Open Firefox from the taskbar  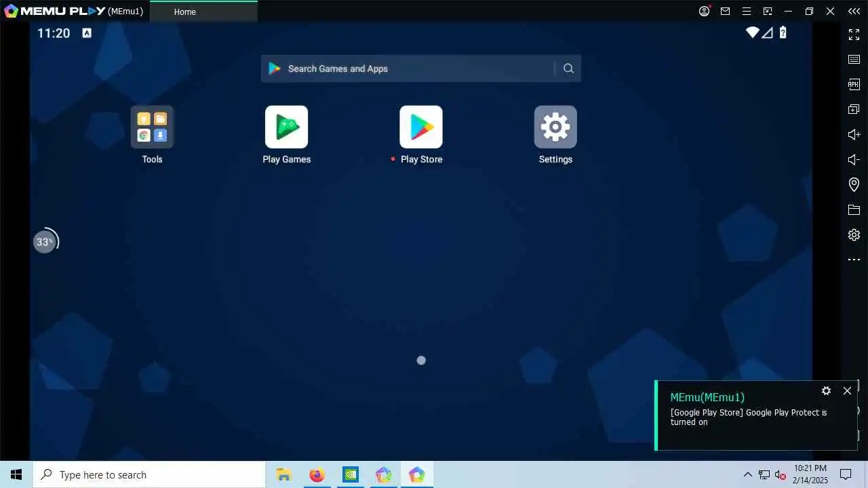tap(317, 474)
